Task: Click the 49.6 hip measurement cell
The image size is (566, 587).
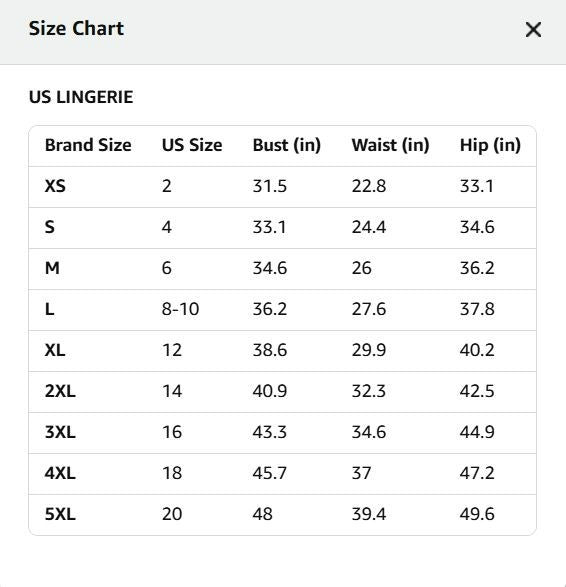Action: pos(477,514)
